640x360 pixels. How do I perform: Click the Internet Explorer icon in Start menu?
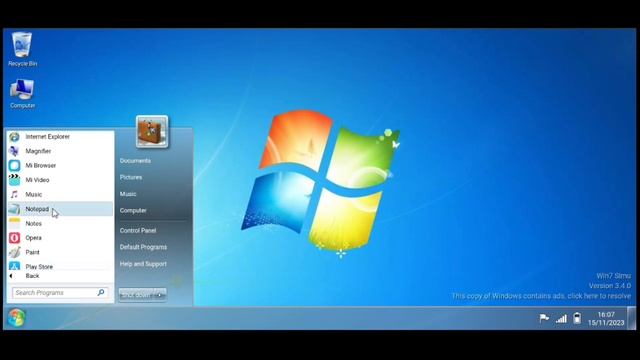click(14, 137)
